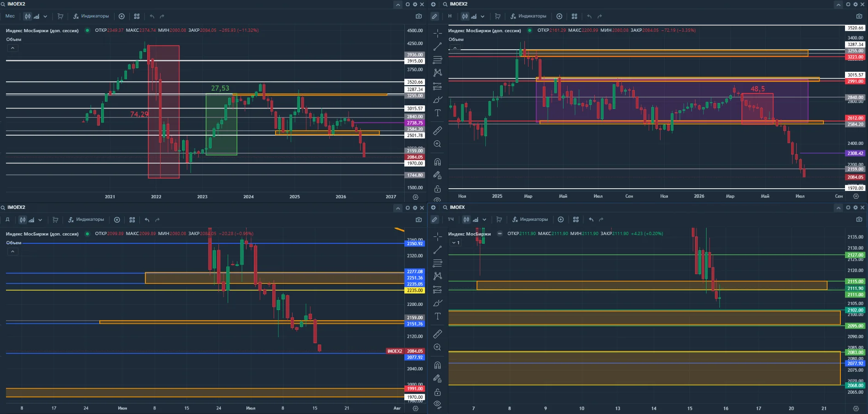Select trend line tool in weekly chart

pos(437,46)
